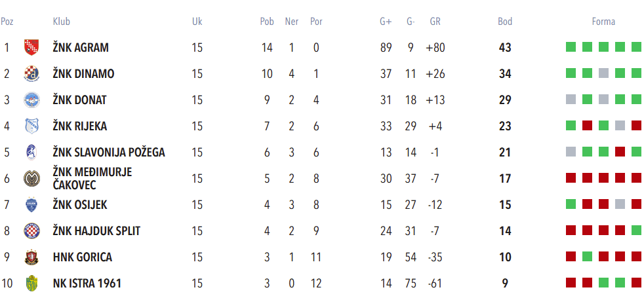Click the ŽNK Osijek club crest
644x296 pixels.
31,204
